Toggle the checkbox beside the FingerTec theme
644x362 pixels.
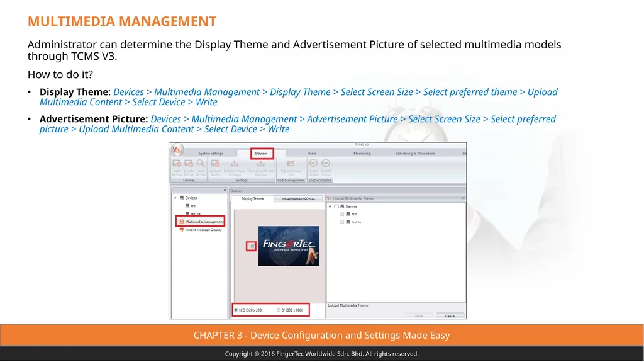(x=252, y=246)
